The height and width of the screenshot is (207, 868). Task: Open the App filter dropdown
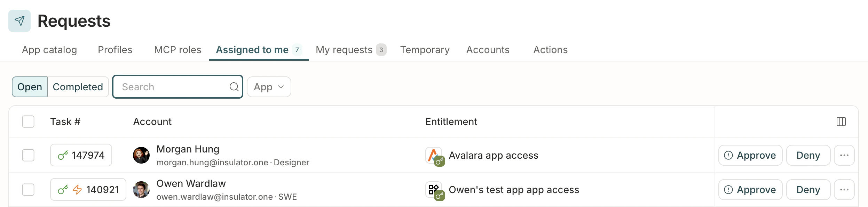(x=268, y=86)
